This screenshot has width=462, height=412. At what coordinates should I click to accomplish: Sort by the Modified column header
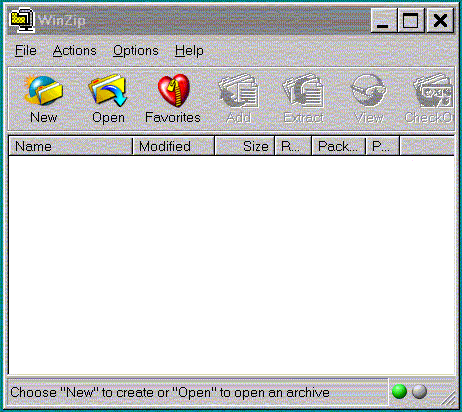click(x=173, y=146)
